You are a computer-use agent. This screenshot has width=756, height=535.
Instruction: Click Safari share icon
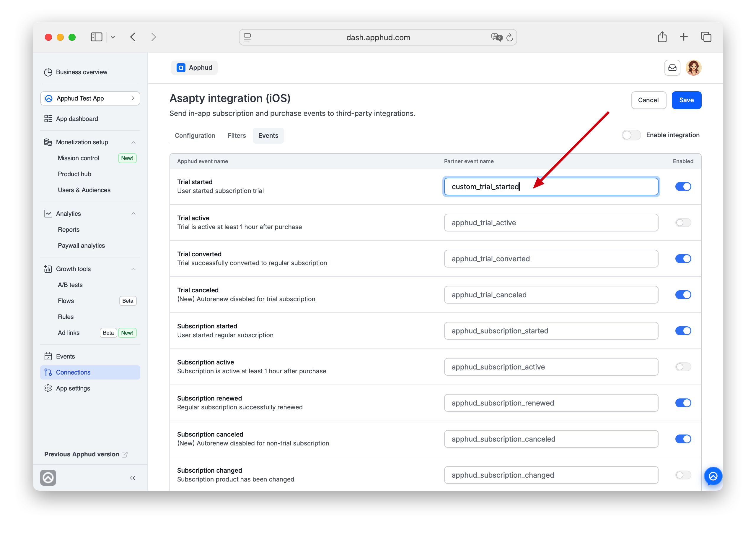coord(662,37)
